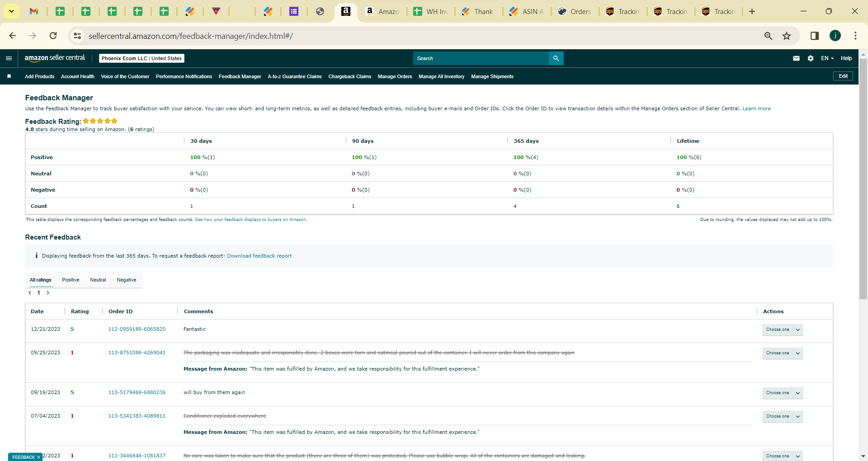Click the Lifetime count value 6

click(x=678, y=206)
